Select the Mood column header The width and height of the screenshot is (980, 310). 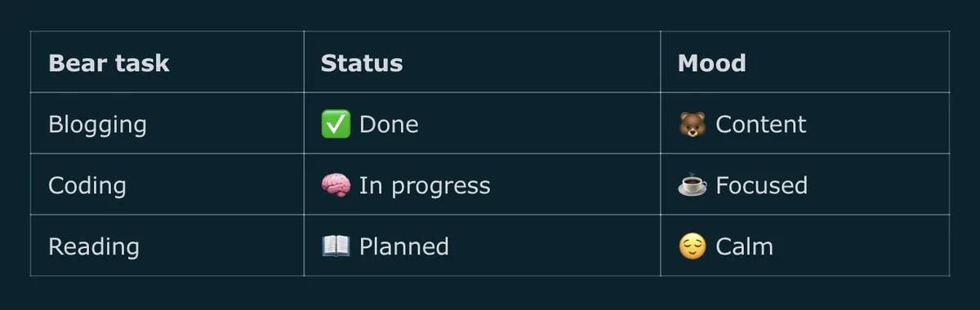[x=711, y=63]
